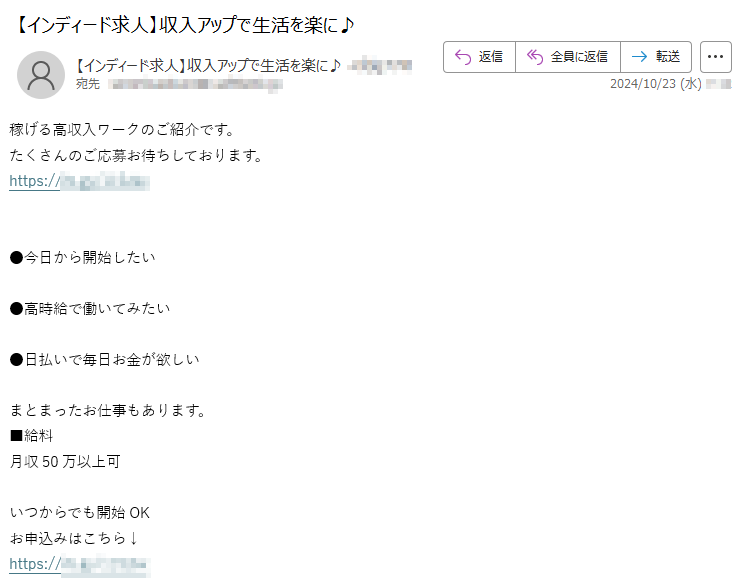
Task: Click the 2024/10/23 received date
Action: tap(655, 84)
